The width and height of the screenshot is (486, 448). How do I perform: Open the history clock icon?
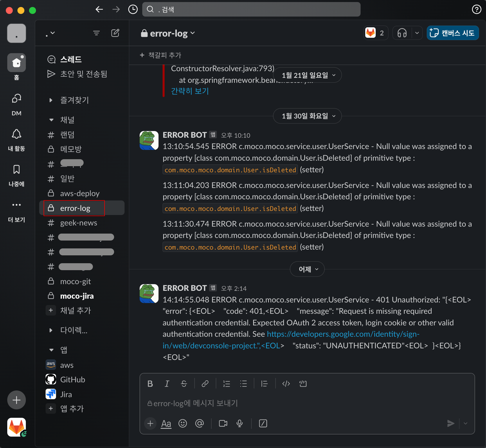click(x=133, y=9)
